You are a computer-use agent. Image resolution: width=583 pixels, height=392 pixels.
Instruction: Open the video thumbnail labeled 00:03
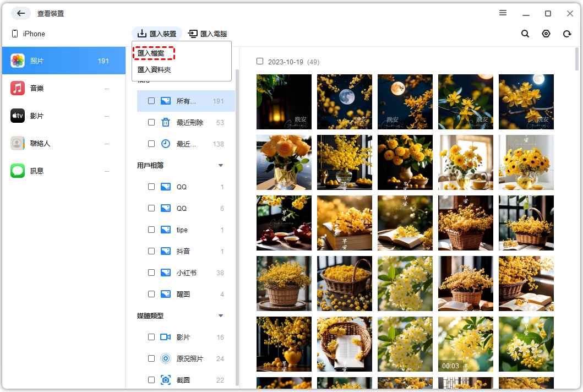click(x=465, y=344)
